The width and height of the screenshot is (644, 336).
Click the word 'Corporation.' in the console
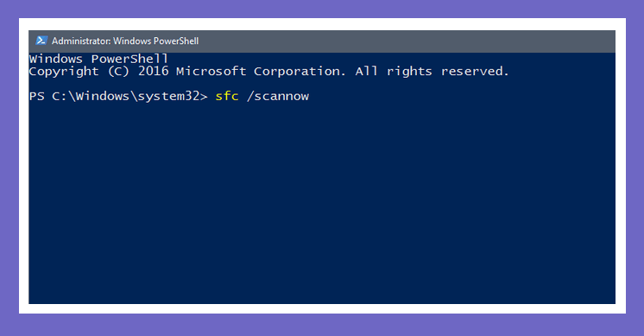coord(300,72)
